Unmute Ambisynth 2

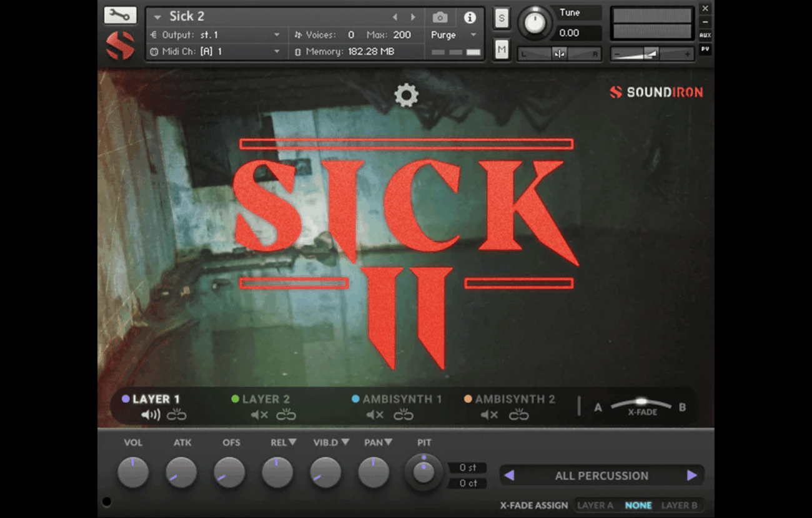coord(489,414)
